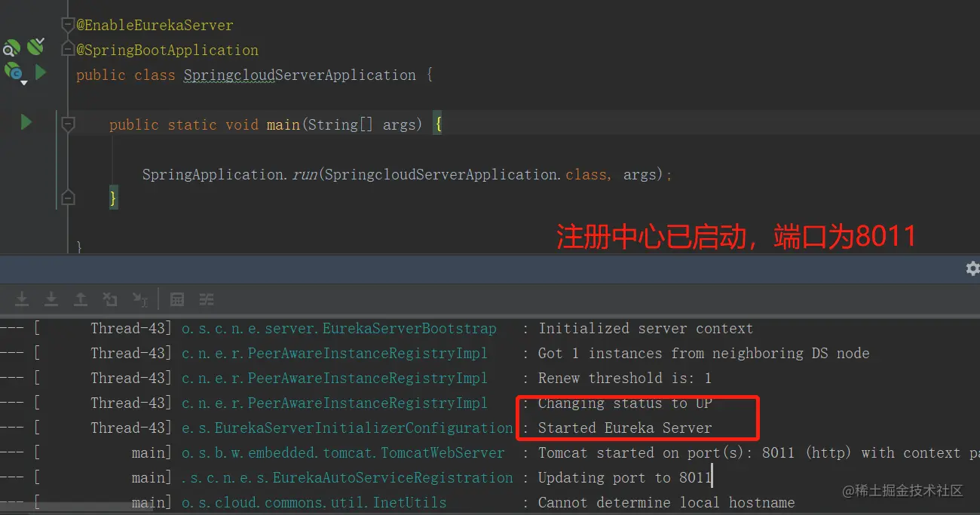The width and height of the screenshot is (980, 515).
Task: Click e.s.EurekaServerInitializerConfiguration logger name
Action: point(347,428)
